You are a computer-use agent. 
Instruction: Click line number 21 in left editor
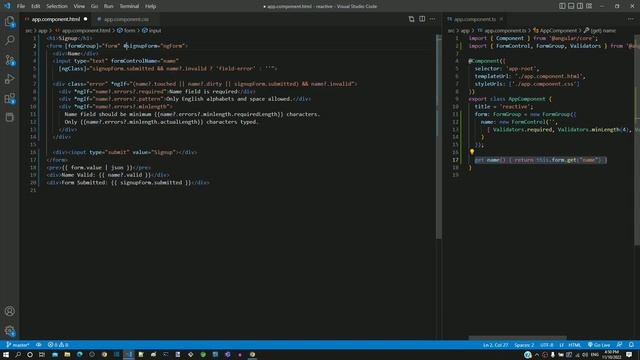[33, 190]
